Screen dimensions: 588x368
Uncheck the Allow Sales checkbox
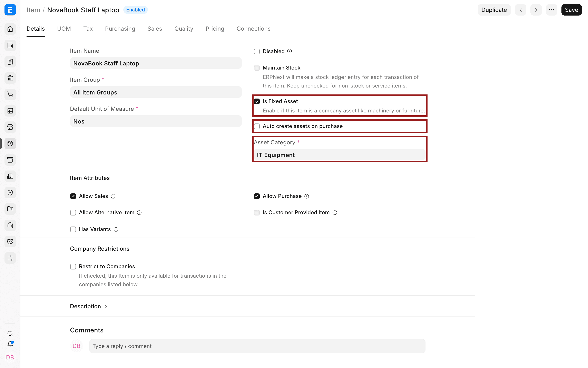point(73,196)
